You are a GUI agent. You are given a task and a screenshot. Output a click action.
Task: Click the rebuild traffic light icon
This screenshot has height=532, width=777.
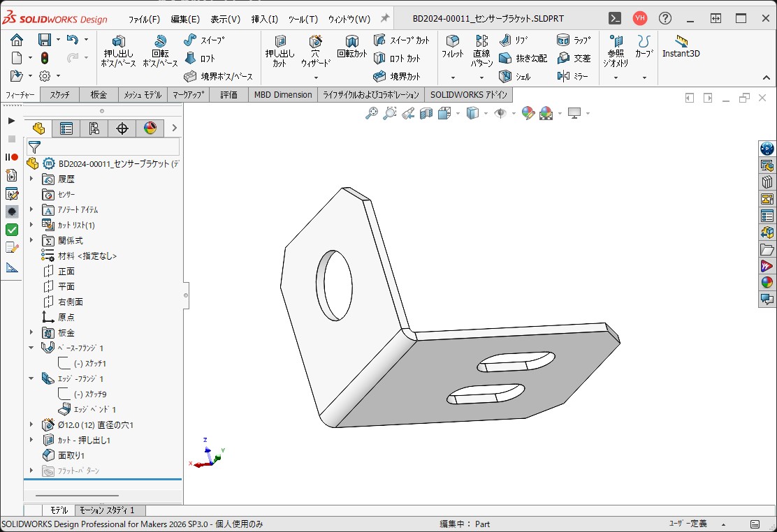click(45, 58)
